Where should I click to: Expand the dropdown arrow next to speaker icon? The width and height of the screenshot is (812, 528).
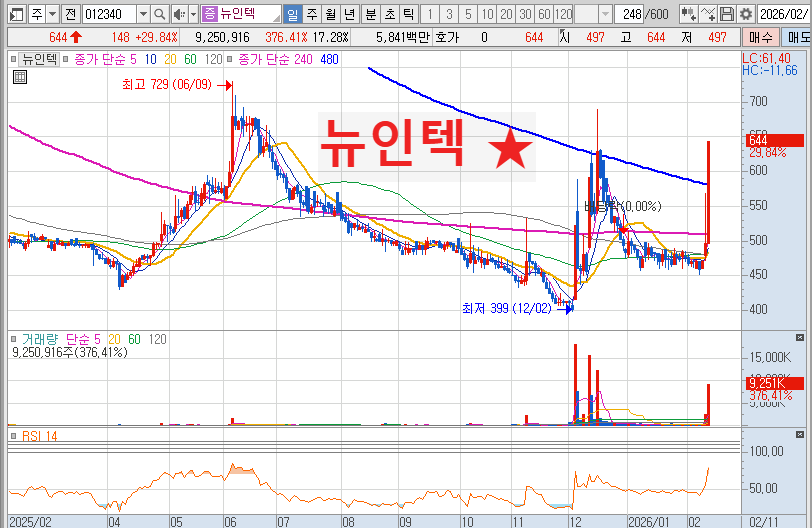pos(193,14)
